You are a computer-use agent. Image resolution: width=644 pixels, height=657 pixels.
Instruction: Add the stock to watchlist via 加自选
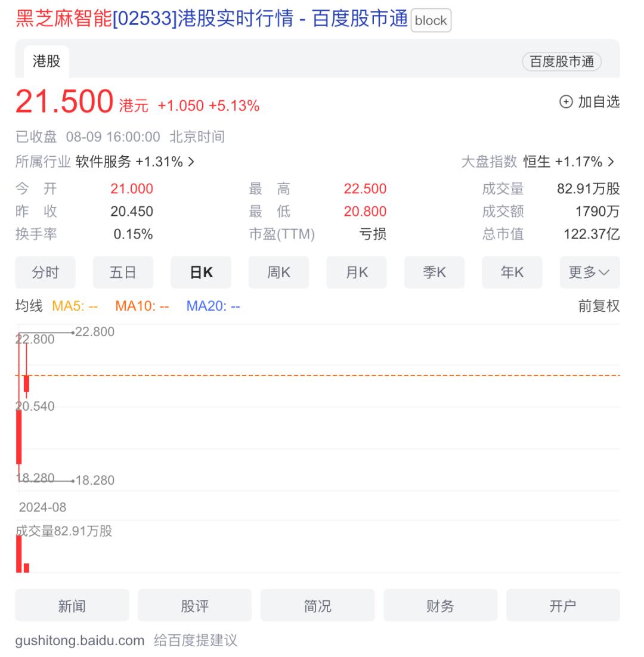click(x=590, y=102)
